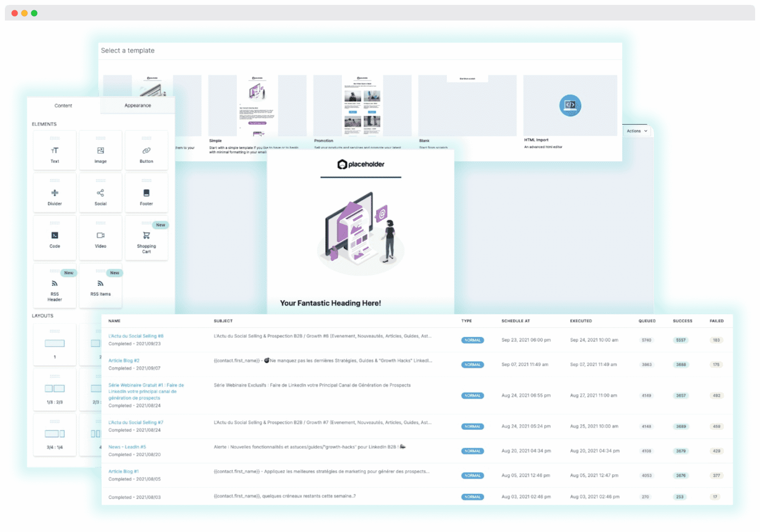The image size is (760, 532).
Task: Click the 'Select a template' title
Action: click(x=127, y=50)
